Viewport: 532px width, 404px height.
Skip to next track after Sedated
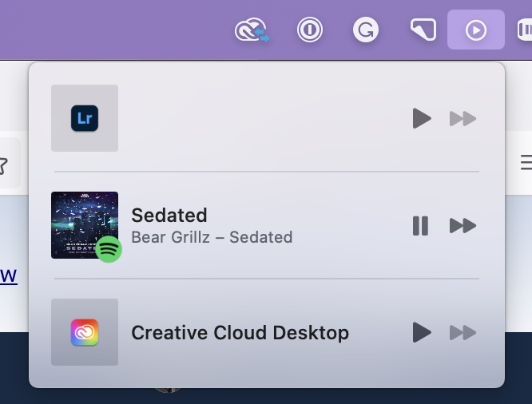click(463, 226)
